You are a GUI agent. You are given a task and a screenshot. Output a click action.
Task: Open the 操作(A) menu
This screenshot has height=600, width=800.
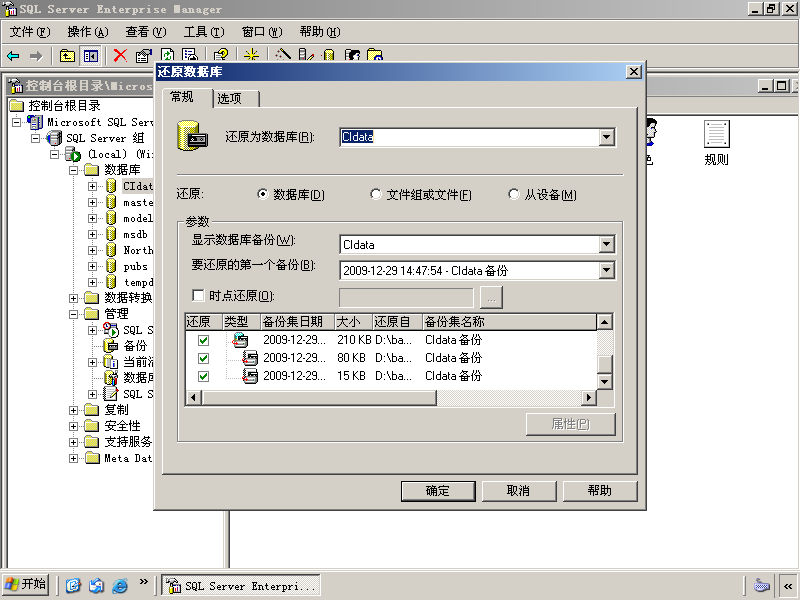point(88,32)
